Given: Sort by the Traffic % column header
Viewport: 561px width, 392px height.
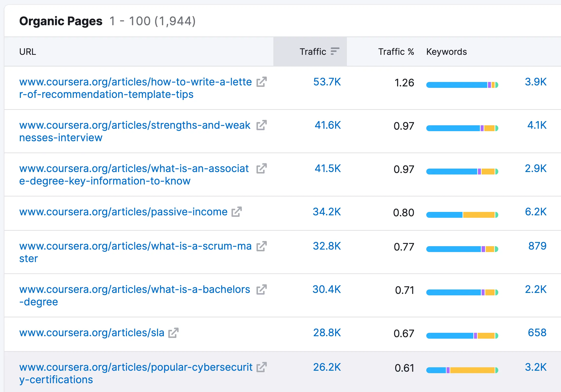Looking at the screenshot, I should [x=396, y=52].
